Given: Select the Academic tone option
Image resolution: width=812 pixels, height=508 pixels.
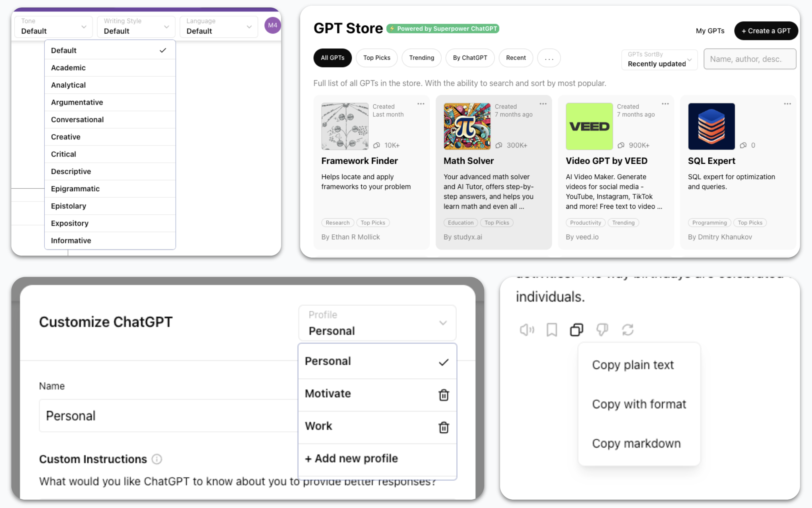Looking at the screenshot, I should tap(69, 67).
